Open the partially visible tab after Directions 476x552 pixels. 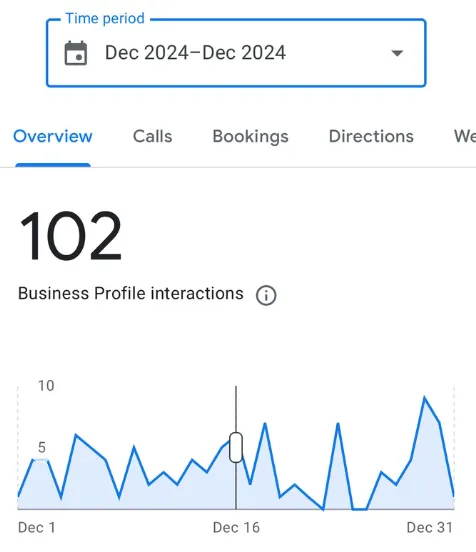(465, 136)
